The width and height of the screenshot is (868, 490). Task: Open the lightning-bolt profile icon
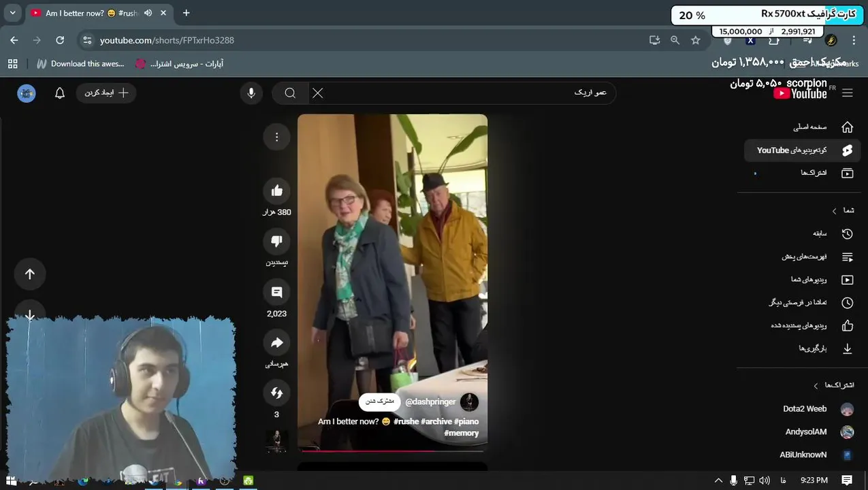(831, 40)
